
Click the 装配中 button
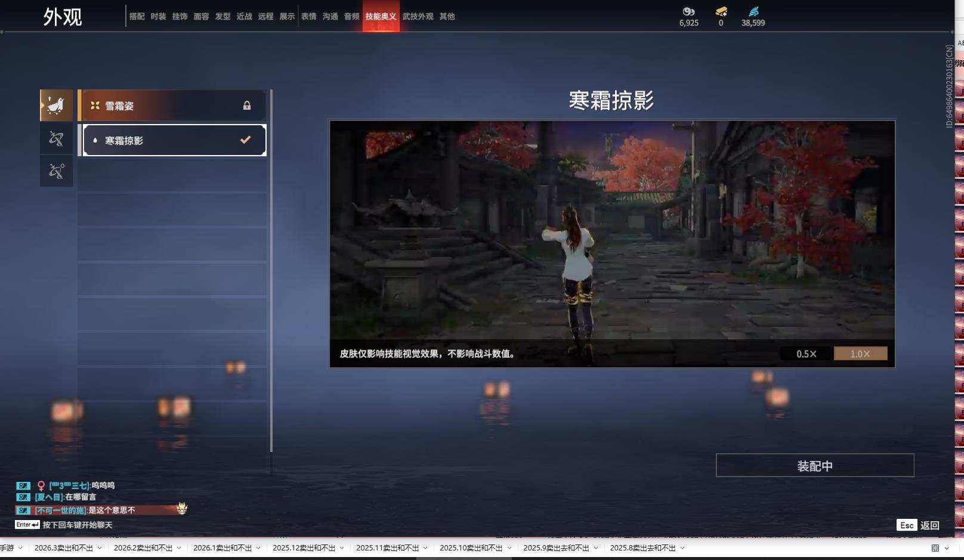815,465
